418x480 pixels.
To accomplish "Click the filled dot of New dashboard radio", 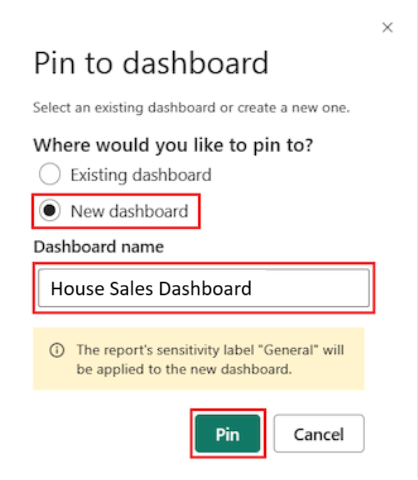I will (x=50, y=211).
